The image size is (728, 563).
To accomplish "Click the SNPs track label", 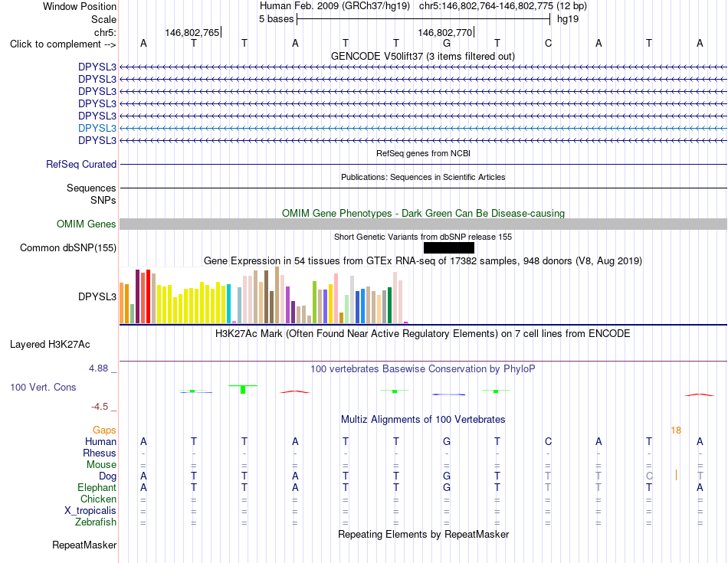I will 103,201.
